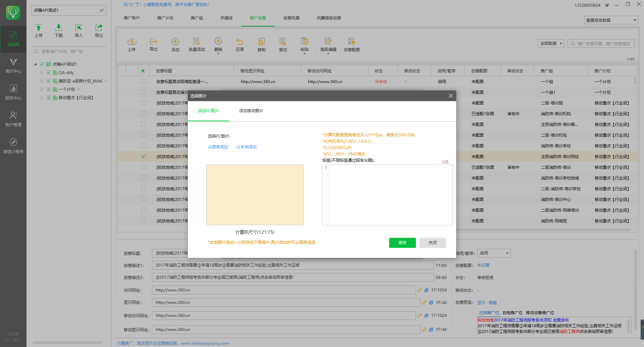Check the row for 二级-培训班 group

[144, 103]
